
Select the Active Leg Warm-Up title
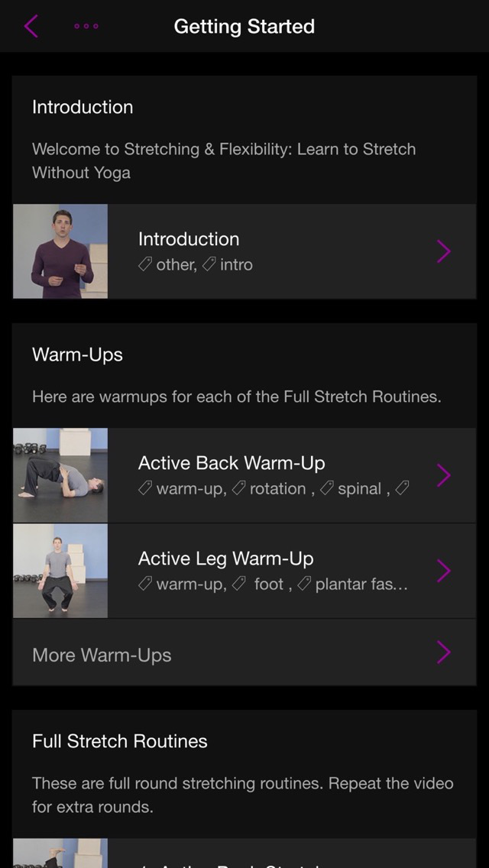tap(226, 559)
